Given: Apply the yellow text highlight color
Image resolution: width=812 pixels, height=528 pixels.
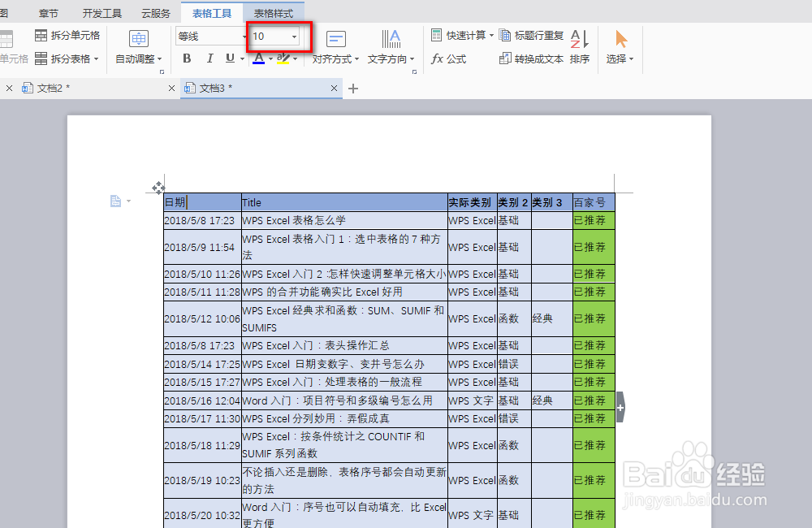Looking at the screenshot, I should tap(283, 58).
